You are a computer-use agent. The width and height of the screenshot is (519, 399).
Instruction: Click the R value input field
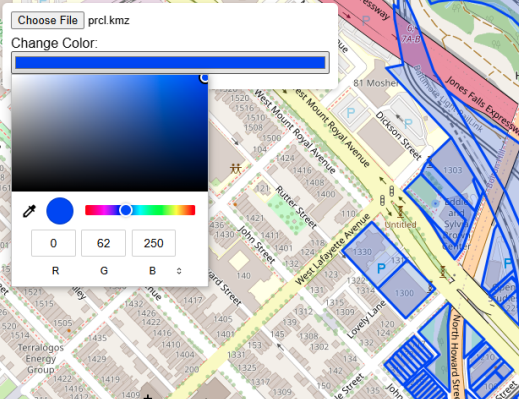point(53,243)
